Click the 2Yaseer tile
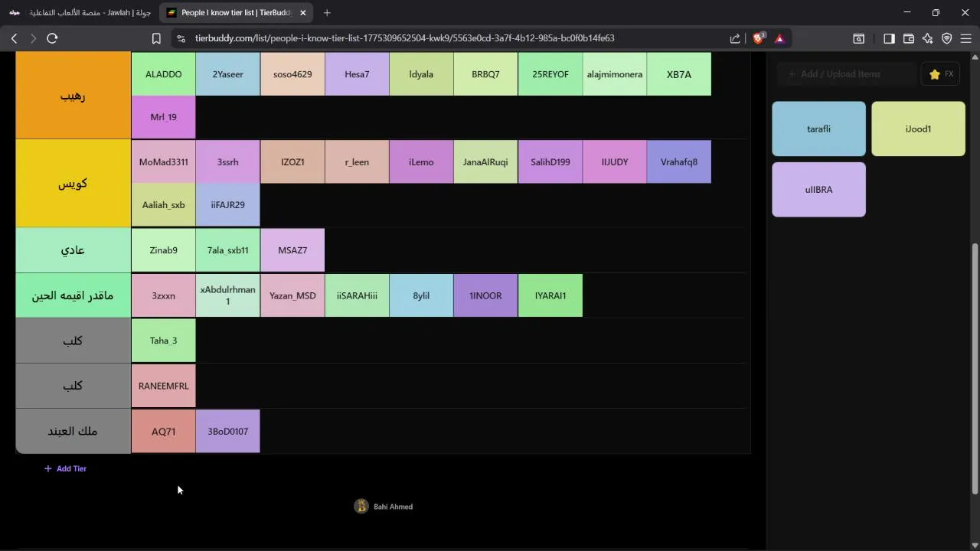Screen dimensions: 980x551 (227, 74)
